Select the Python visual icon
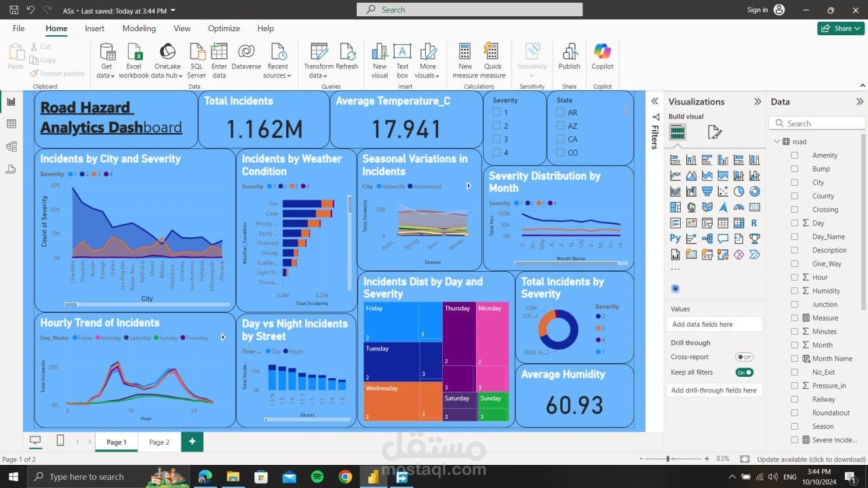Screen dimensions: 868x488 pos(675,238)
